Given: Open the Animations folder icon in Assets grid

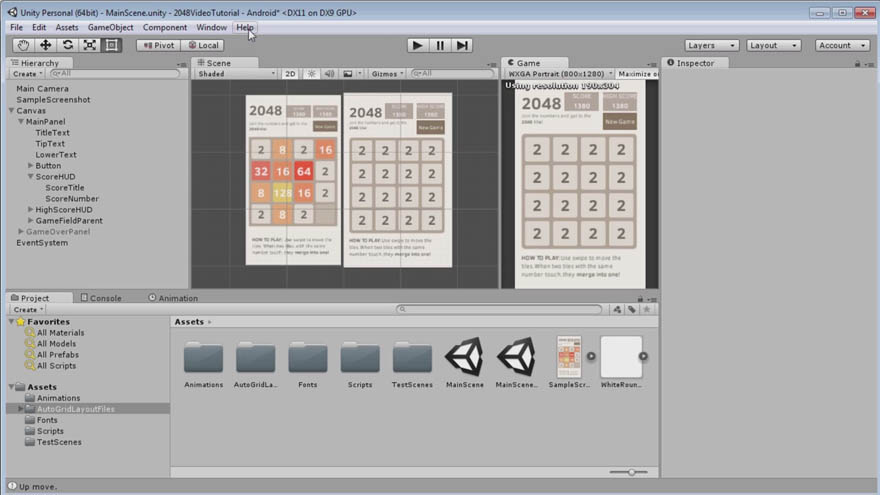Looking at the screenshot, I should pyautogui.click(x=204, y=357).
